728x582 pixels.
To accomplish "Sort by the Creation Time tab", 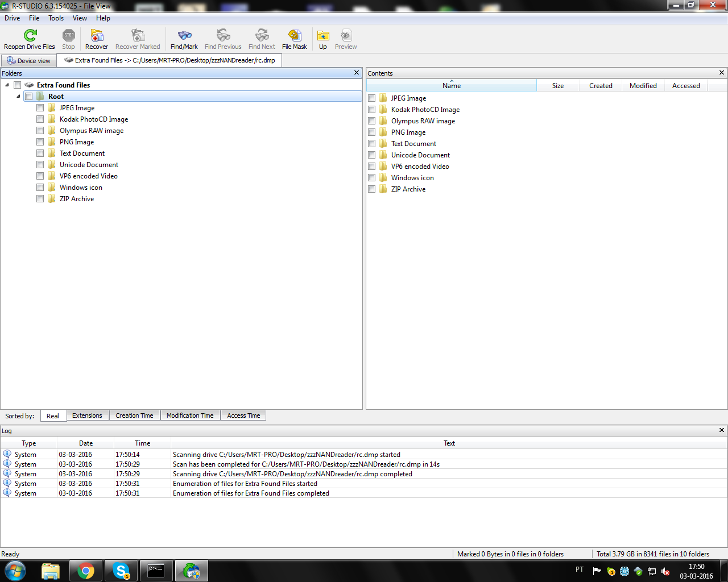I will click(x=134, y=415).
